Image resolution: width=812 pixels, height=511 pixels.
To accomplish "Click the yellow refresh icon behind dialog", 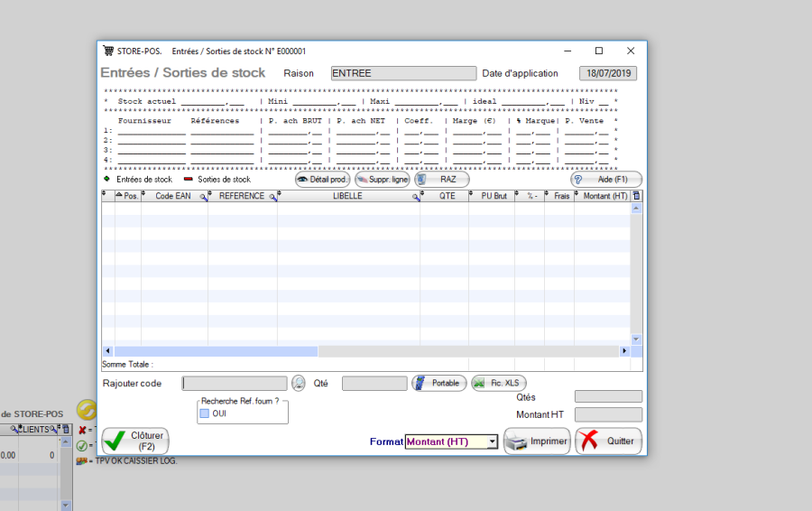I will (86, 409).
